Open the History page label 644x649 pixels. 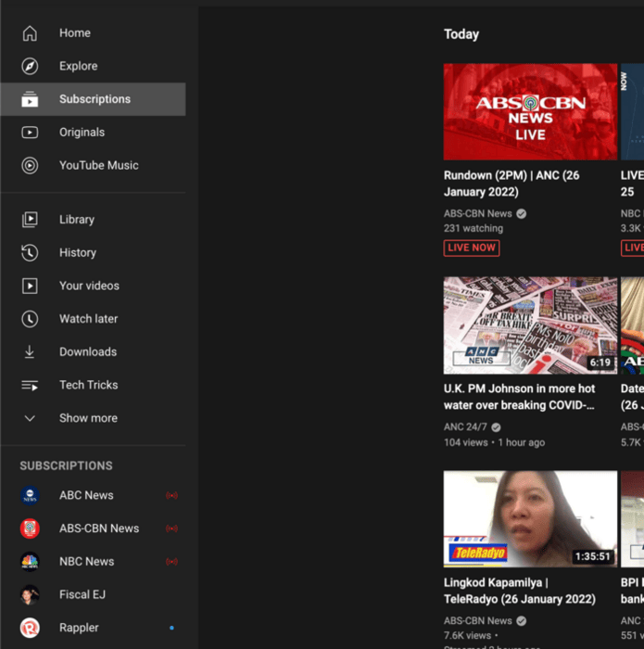(x=78, y=252)
